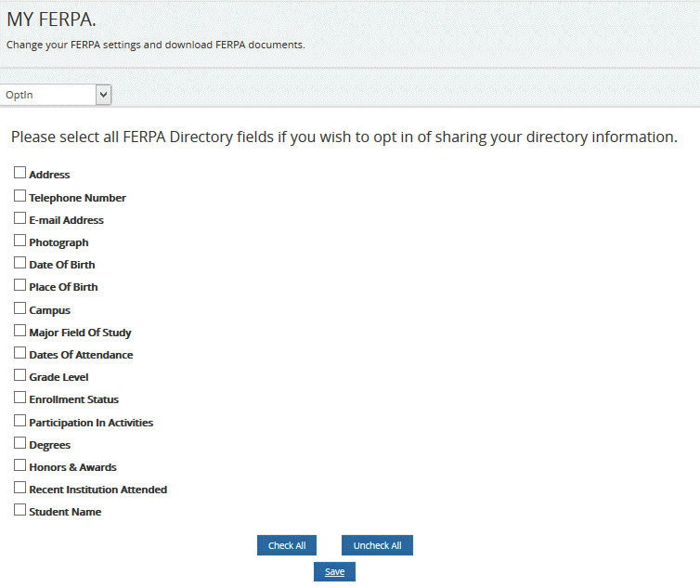Open the OptIn dropdown menu
The width and height of the screenshot is (700, 588).
point(56,95)
